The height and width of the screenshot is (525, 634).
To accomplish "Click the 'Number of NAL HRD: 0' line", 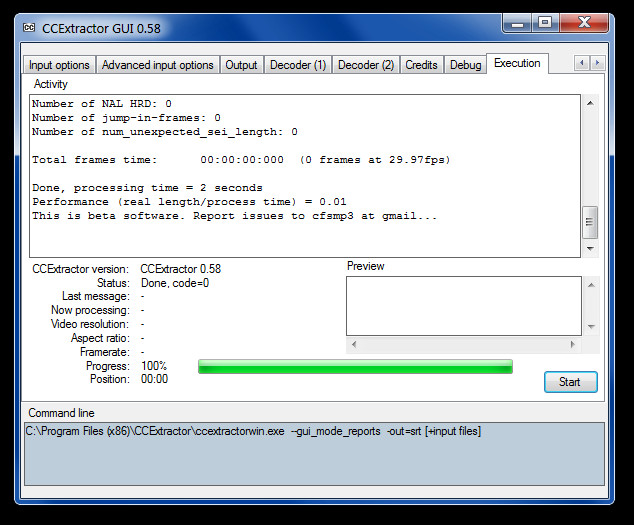I will pos(101,104).
